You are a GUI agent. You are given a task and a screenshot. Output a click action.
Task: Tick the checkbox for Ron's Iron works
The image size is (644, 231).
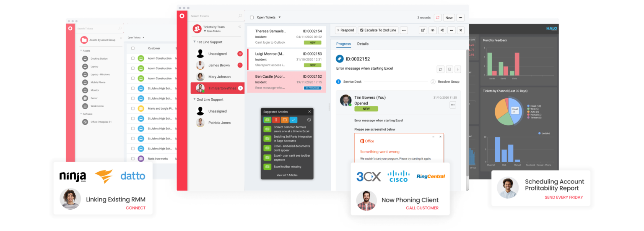pyautogui.click(x=133, y=159)
